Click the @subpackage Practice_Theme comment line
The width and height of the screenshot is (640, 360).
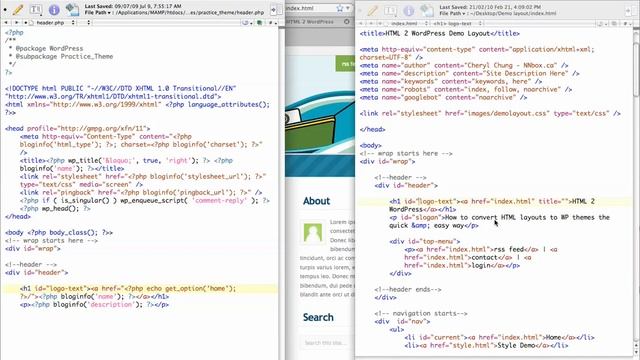click(61, 56)
